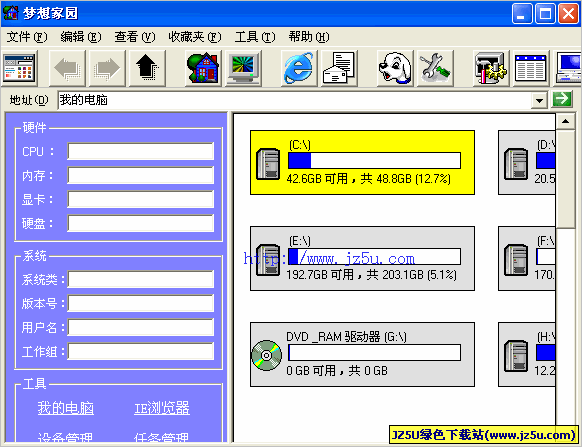
Task: Go up one level with black arrow
Action: click(x=147, y=68)
